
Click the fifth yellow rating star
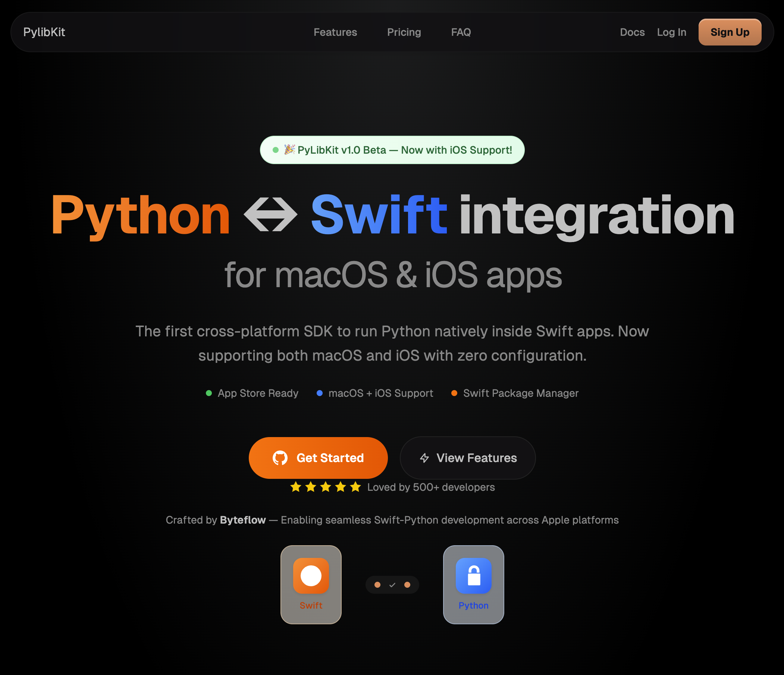point(355,487)
